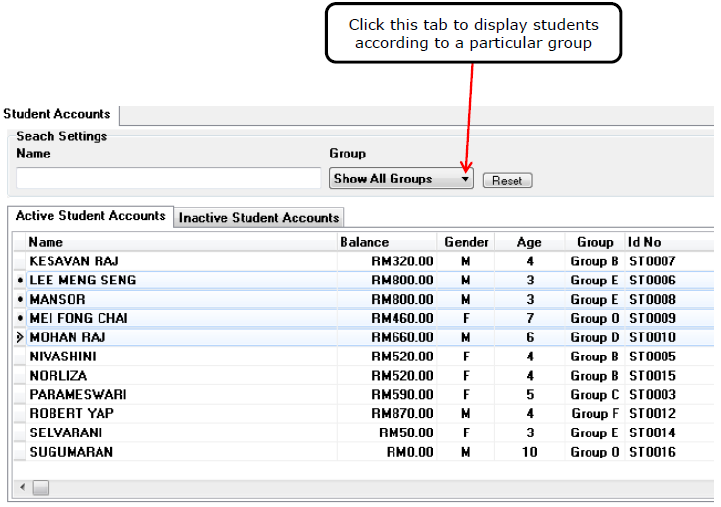The height and width of the screenshot is (507, 721).
Task: Click the Gender column header
Action: pyautogui.click(x=466, y=242)
